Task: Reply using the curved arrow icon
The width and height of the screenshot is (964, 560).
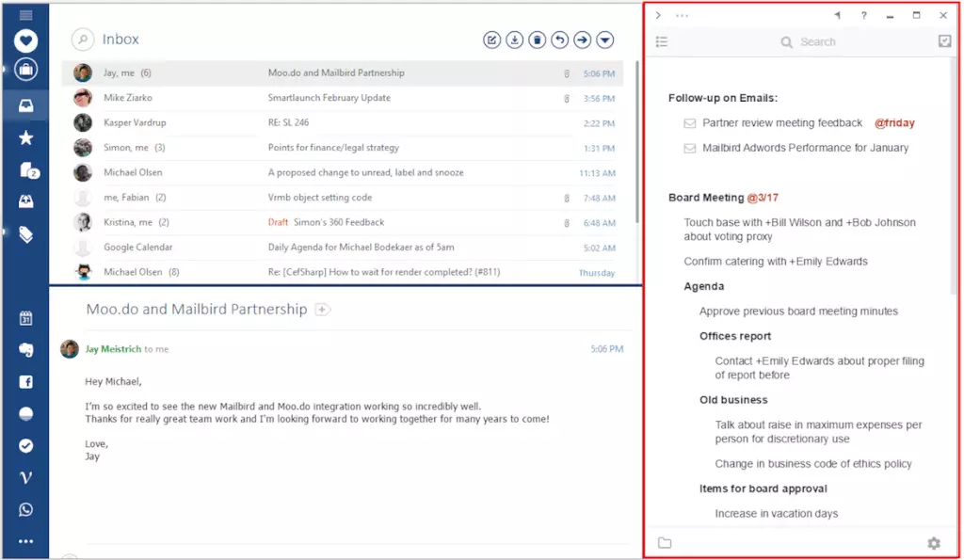Action: (559, 40)
